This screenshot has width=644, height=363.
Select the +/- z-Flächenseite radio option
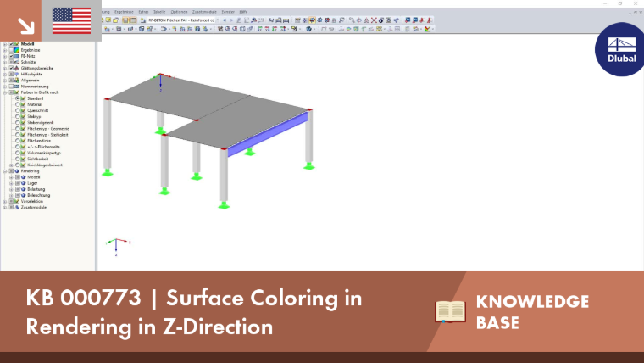coord(18,147)
